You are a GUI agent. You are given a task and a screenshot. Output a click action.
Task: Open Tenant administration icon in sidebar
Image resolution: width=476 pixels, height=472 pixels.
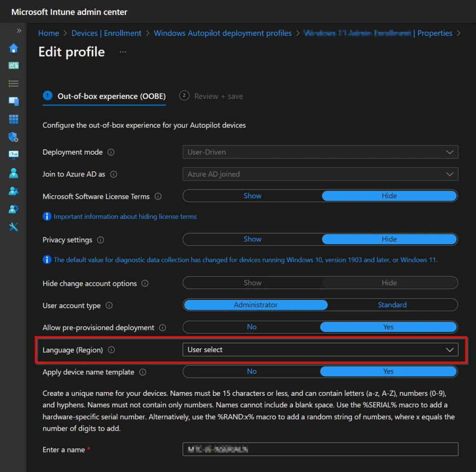[13, 209]
